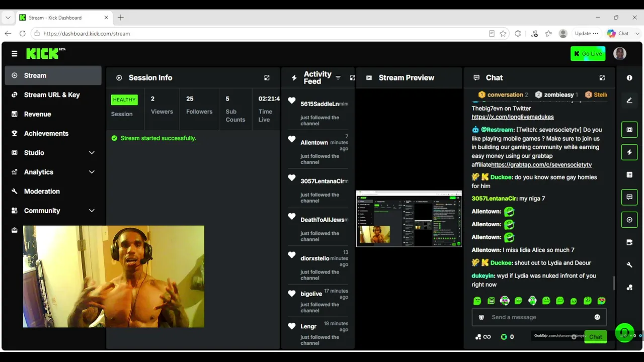Reload the dashboard page
Image resolution: width=644 pixels, height=362 pixels.
(x=22, y=34)
